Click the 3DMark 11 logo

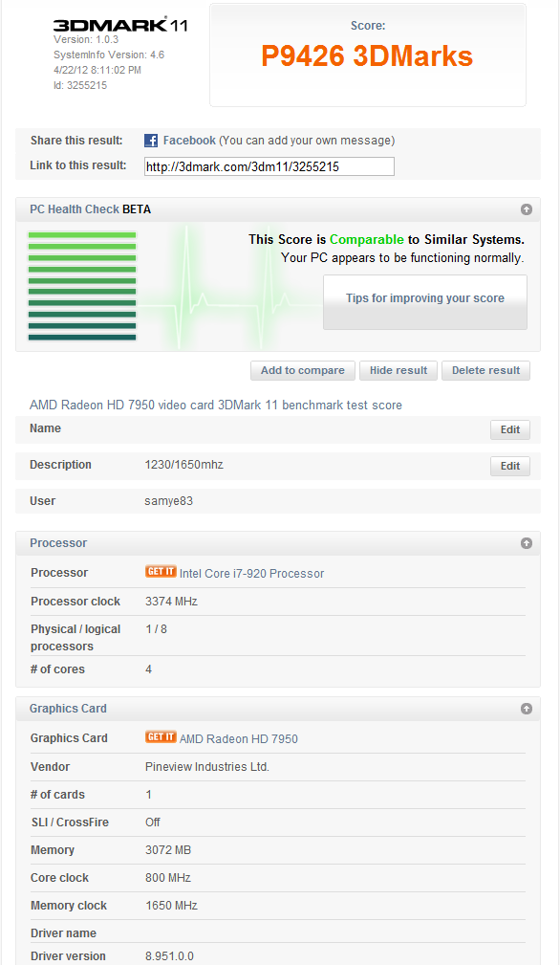tap(119, 25)
